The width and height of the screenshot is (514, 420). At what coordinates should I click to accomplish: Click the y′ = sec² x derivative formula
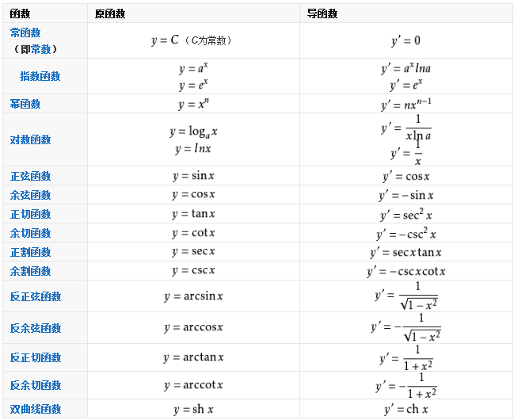click(x=405, y=215)
